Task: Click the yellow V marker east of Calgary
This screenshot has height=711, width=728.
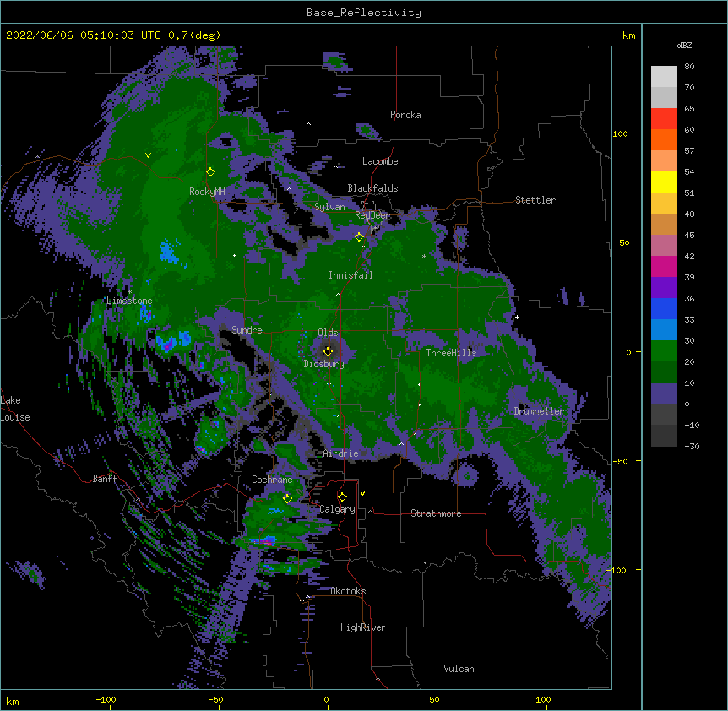Action: pos(362,493)
